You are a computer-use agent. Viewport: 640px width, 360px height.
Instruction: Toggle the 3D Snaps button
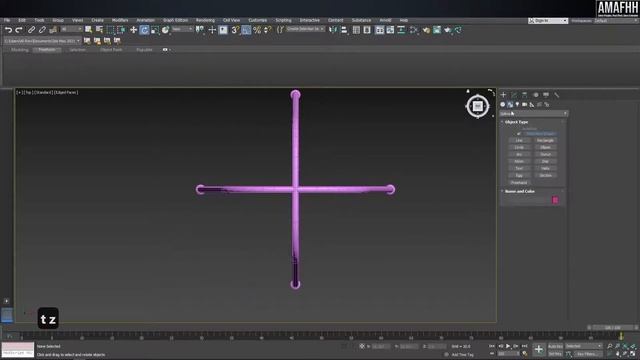coord(235,30)
